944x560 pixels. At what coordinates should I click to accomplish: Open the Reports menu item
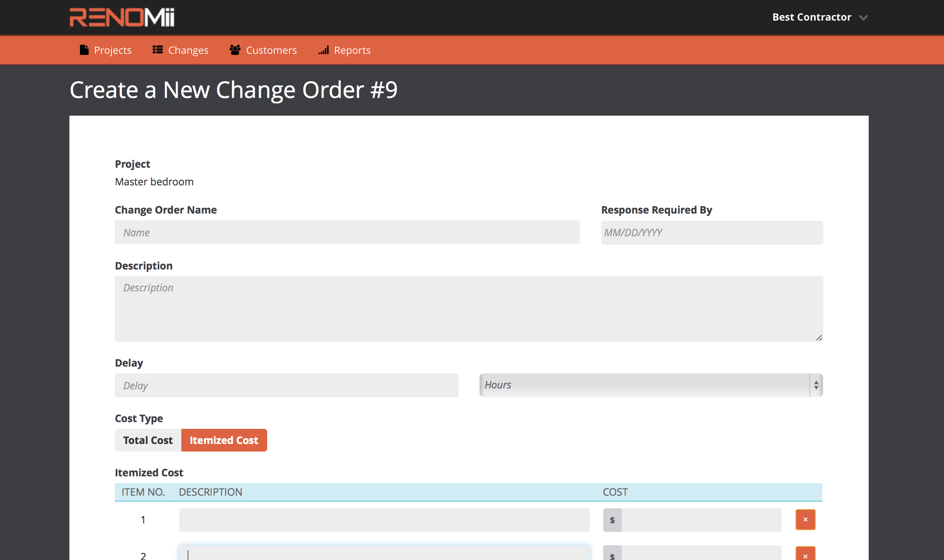click(352, 50)
